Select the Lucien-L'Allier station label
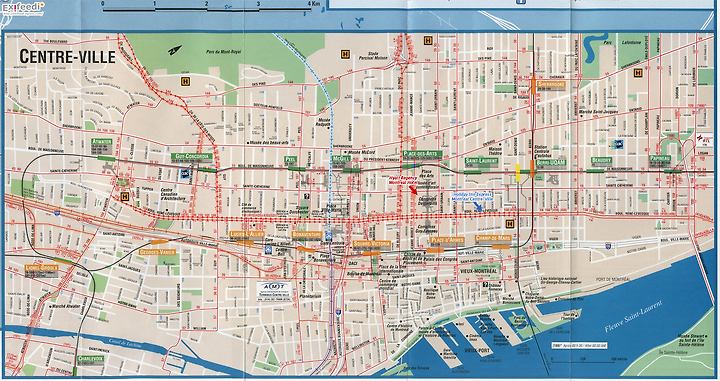This screenshot has height=381, width=720. coord(247,234)
